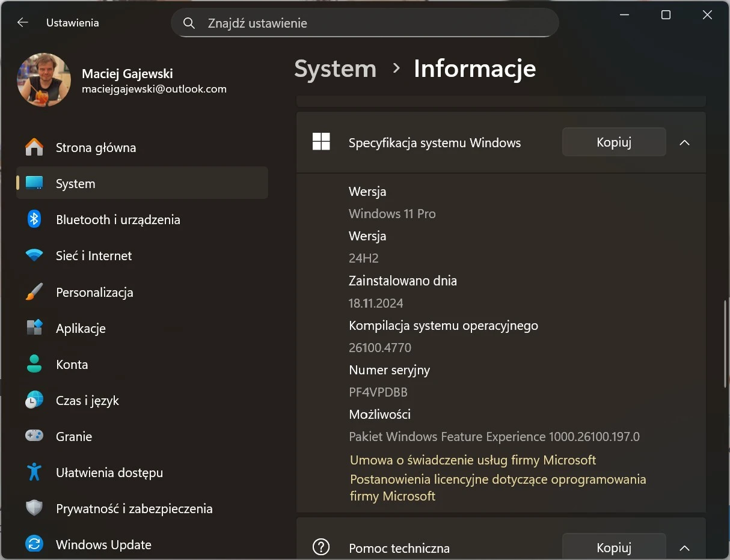Open Umowa o świadczenie usług firmy Microsoft
Viewport: 730px width, 560px height.
pyautogui.click(x=473, y=460)
